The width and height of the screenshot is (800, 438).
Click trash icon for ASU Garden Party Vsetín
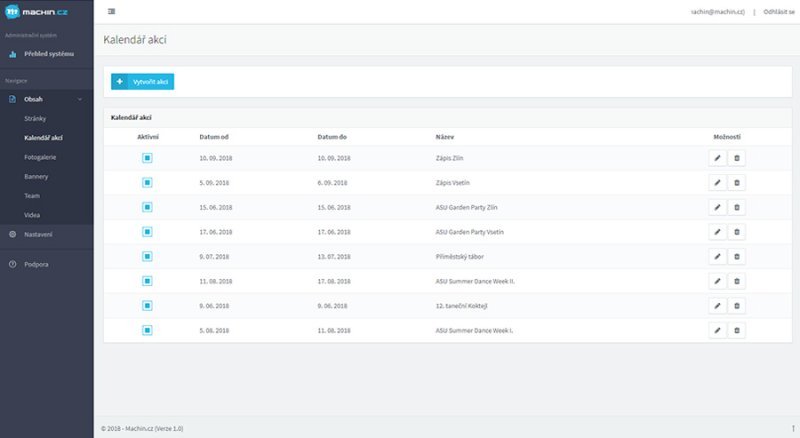pos(737,232)
